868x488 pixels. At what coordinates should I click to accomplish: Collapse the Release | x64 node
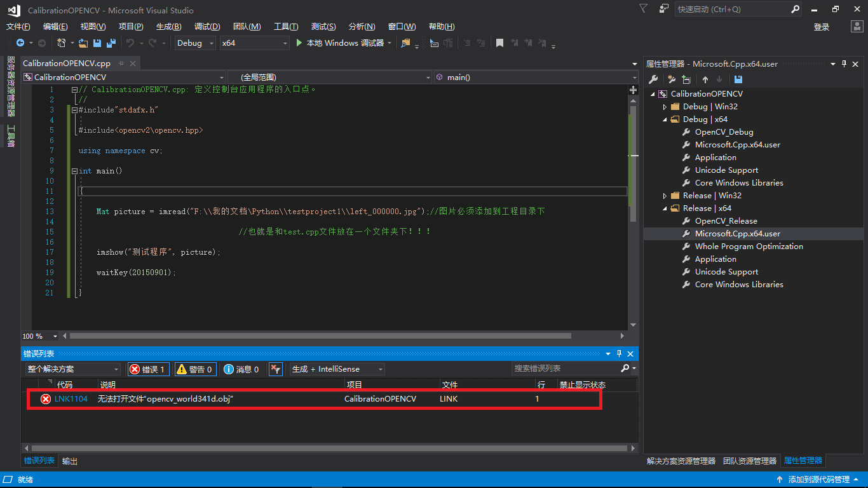pyautogui.click(x=665, y=208)
